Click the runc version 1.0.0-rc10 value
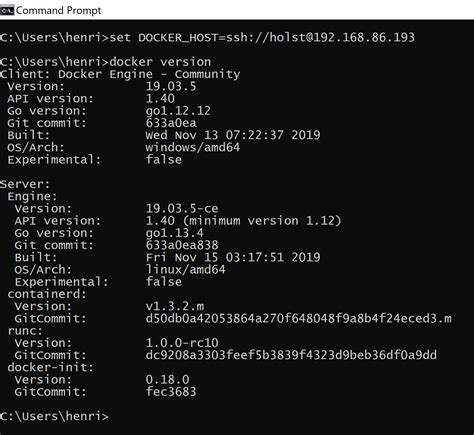The height and width of the screenshot is (435, 474). click(x=182, y=343)
